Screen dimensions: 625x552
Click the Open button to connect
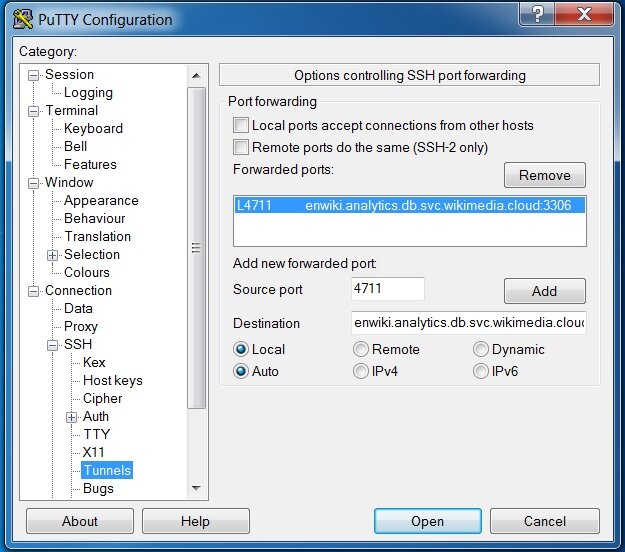pyautogui.click(x=428, y=521)
